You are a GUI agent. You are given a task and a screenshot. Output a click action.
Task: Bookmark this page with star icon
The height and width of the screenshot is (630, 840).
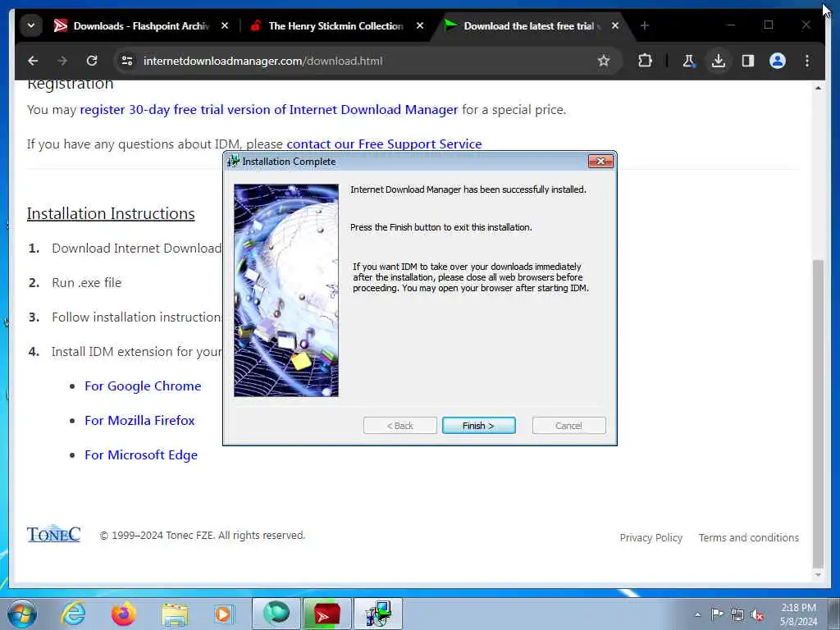pos(604,61)
